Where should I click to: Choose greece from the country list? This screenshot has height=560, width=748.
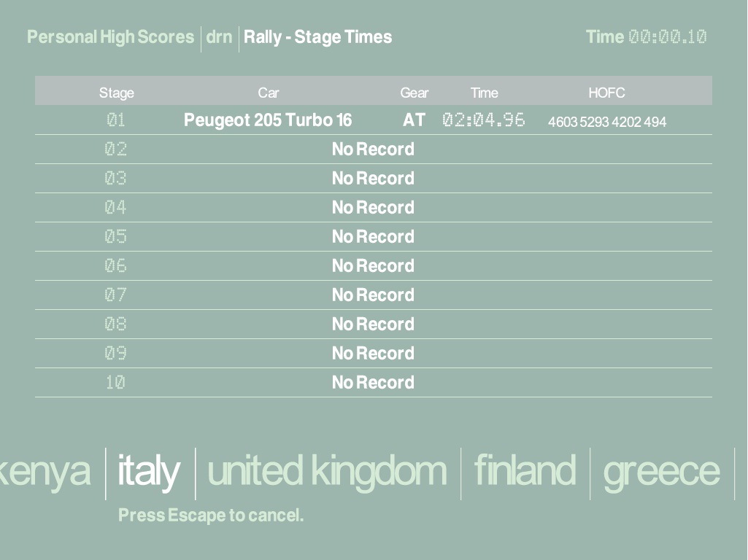(x=661, y=471)
